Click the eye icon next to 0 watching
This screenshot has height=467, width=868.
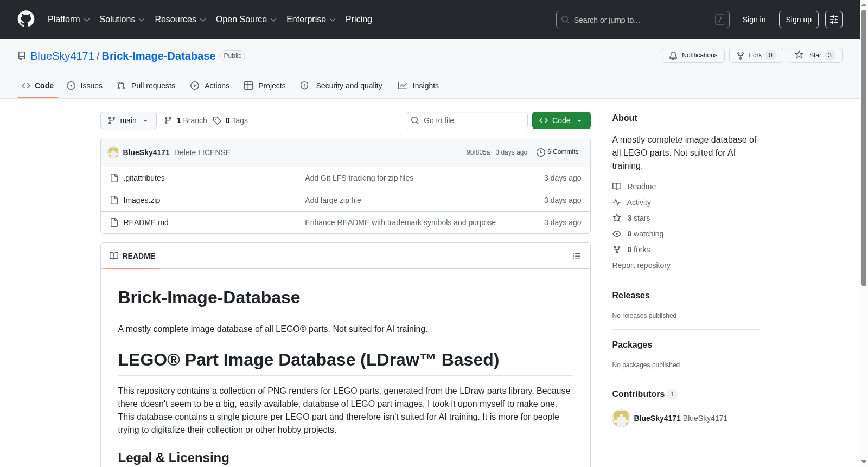click(x=617, y=234)
